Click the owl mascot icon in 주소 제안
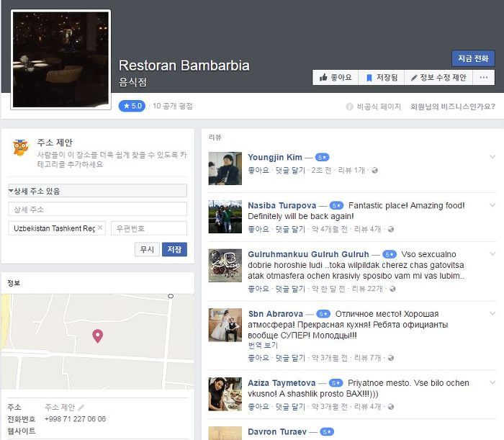 click(x=21, y=148)
